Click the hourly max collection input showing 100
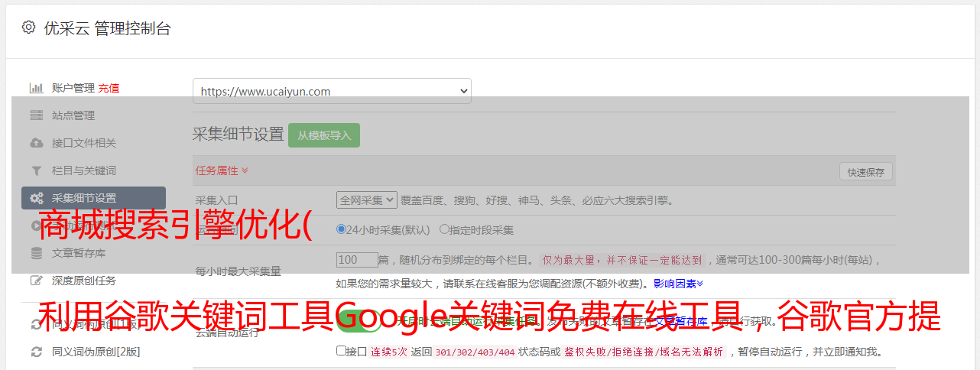This screenshot has width=980, height=370. pyautogui.click(x=357, y=260)
